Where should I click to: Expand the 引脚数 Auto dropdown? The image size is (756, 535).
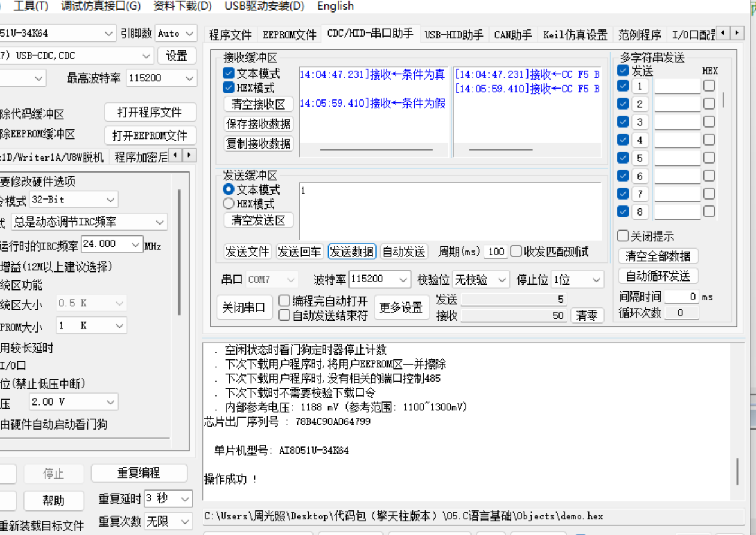click(x=189, y=34)
